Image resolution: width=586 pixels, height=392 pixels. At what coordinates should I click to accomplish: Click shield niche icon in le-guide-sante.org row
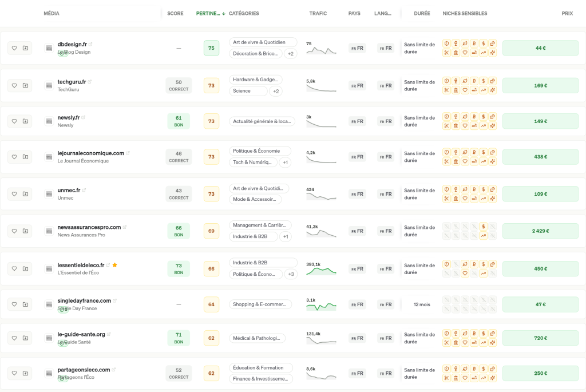(x=446, y=333)
